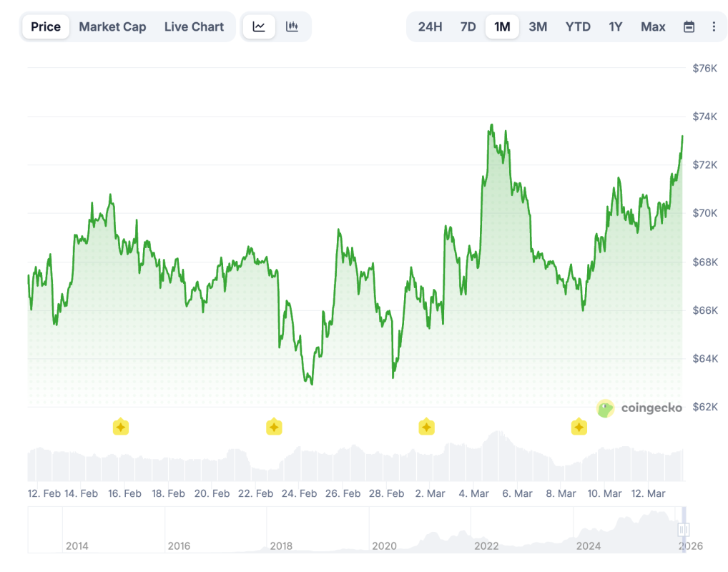The height and width of the screenshot is (572, 728).
Task: Open the three-dot more options menu
Action: [x=713, y=26]
